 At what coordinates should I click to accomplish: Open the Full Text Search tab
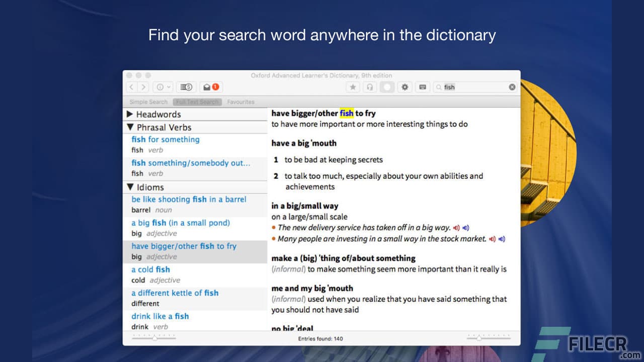tap(197, 102)
